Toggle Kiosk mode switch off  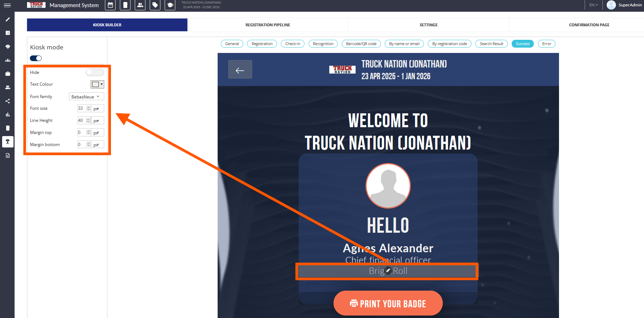(x=36, y=58)
